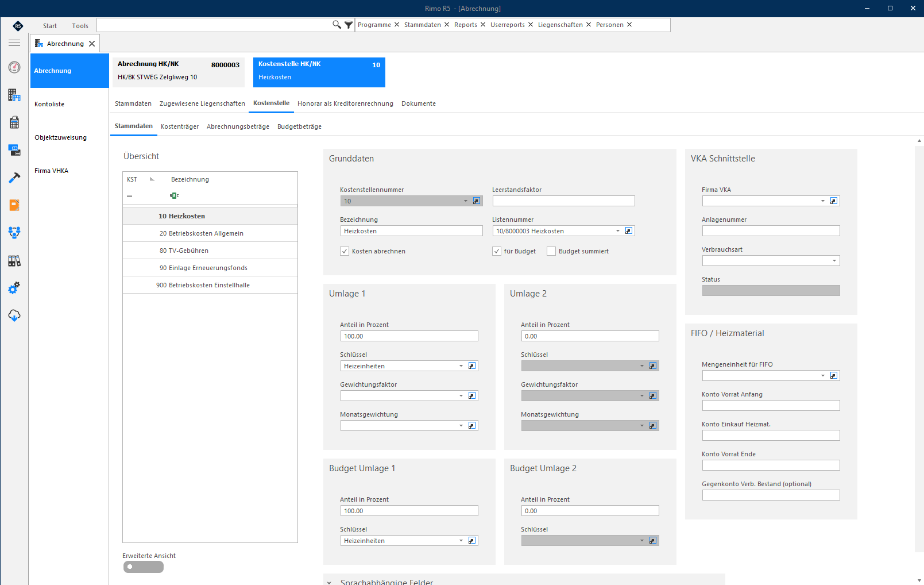Open the Budget Umlage 1 Schlüssel dropdown

461,541
